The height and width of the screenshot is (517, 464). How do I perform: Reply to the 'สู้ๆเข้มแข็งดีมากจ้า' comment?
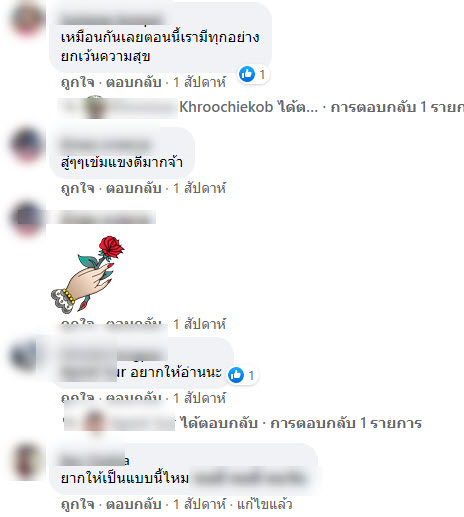(x=134, y=188)
